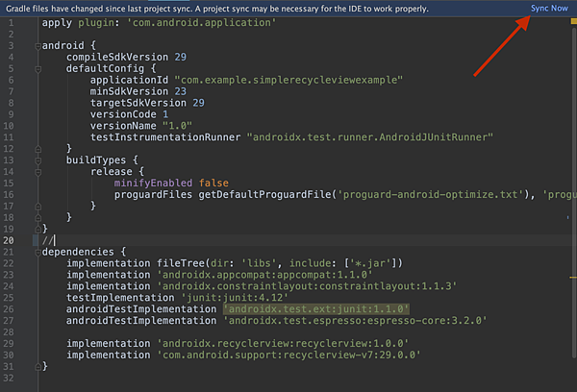The width and height of the screenshot is (577, 392).
Task: Collapse the defaultConfig block fold marker
Action: click(38, 69)
